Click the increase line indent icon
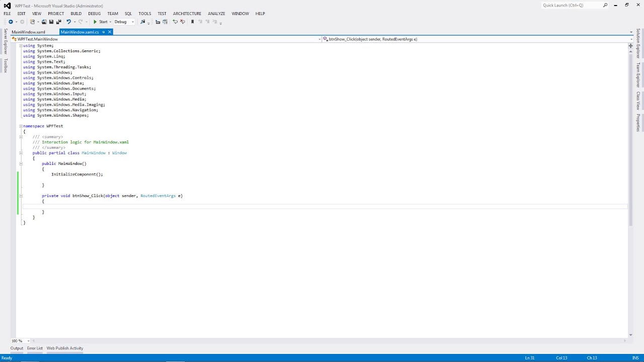The image size is (644, 362). 165,22
